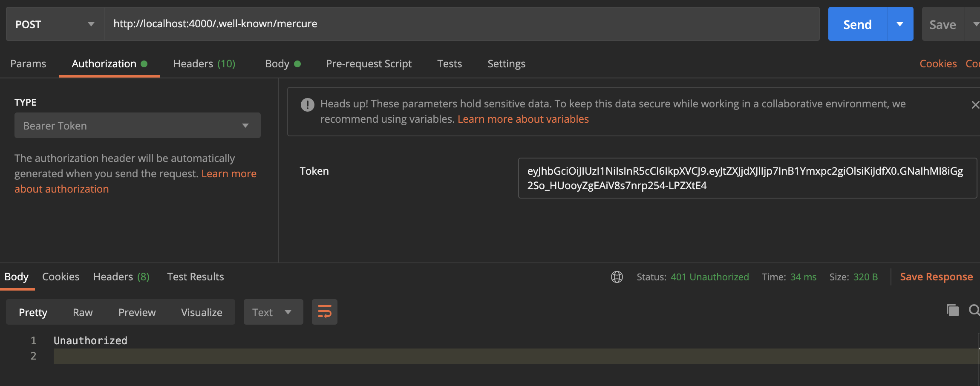This screenshot has width=980, height=386.
Task: Switch response view to Preview mode
Action: point(137,311)
